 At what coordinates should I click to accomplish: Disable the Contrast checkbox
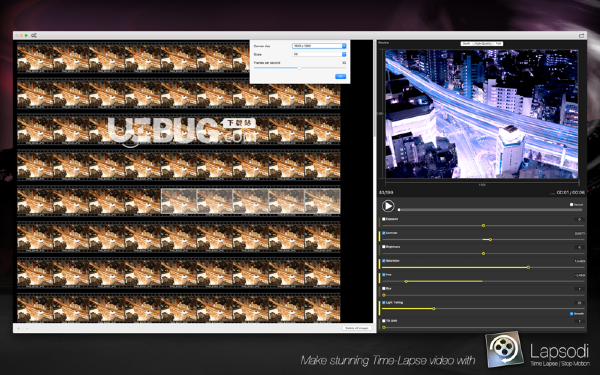[x=383, y=233]
